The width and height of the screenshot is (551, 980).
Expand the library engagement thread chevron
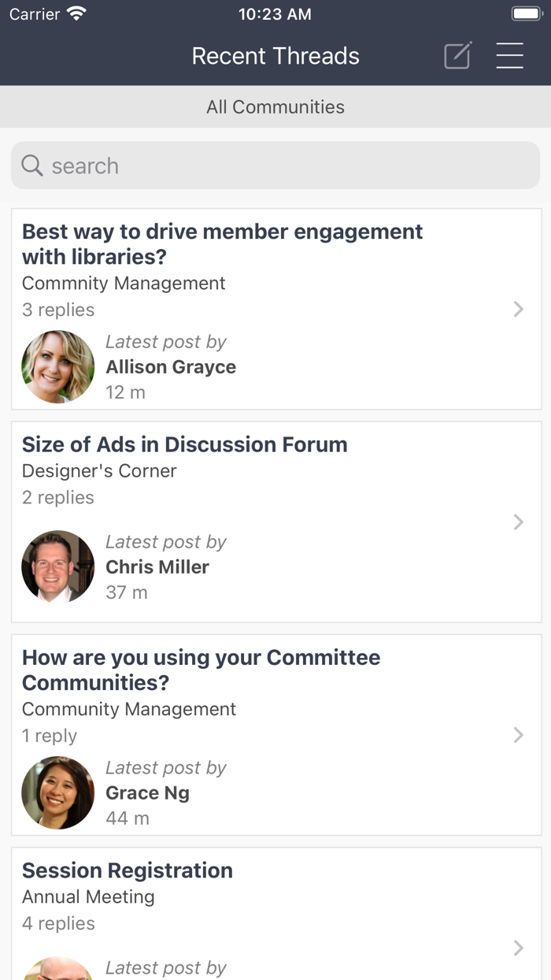point(519,309)
